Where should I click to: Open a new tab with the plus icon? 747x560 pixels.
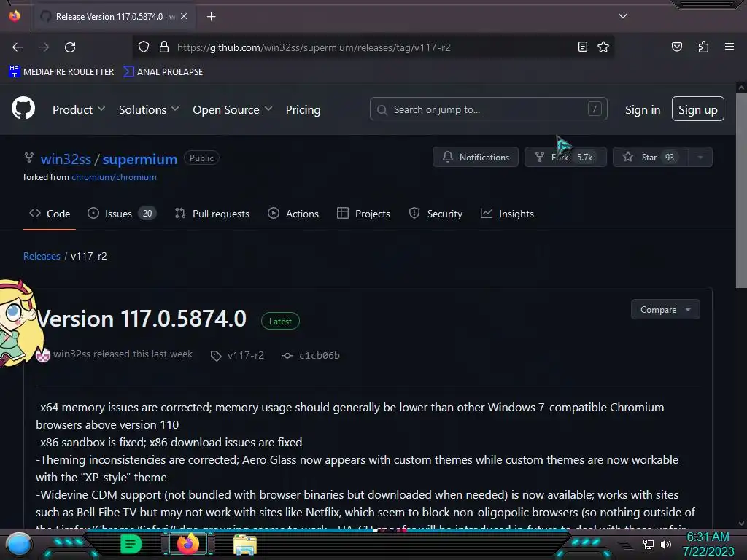tap(211, 17)
